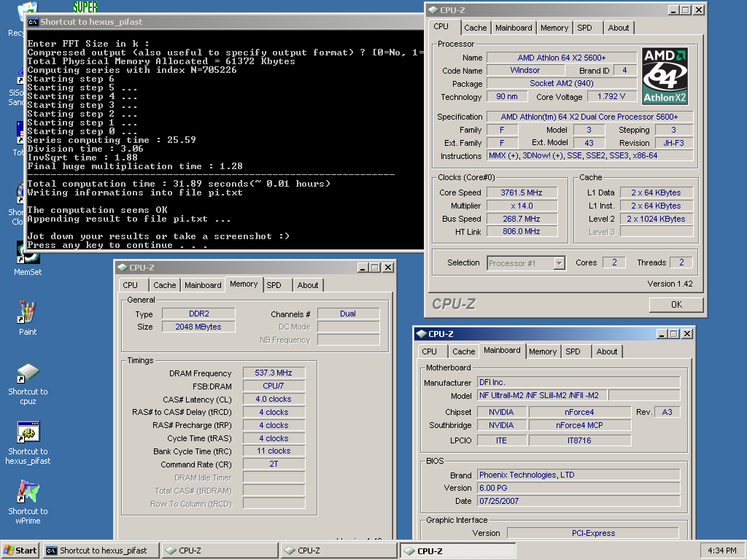Click the Revision JH-F3 value
Viewport: 747px width, 560px height.
click(673, 143)
